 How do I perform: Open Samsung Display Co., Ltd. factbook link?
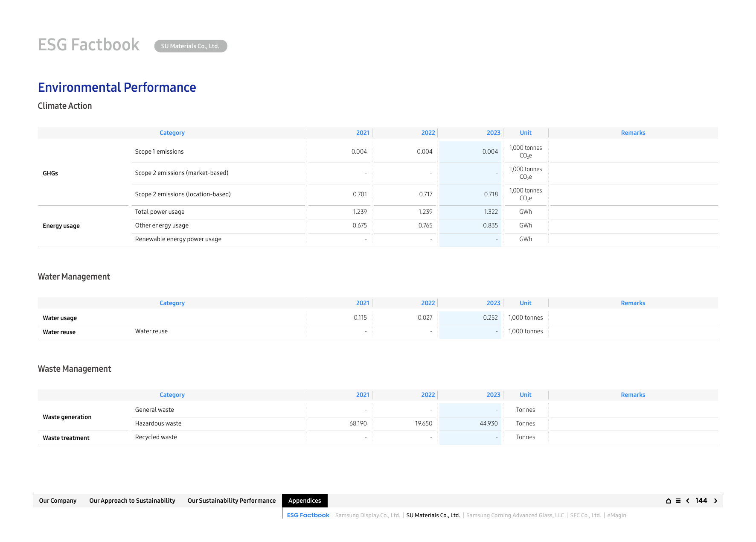[368, 515]
